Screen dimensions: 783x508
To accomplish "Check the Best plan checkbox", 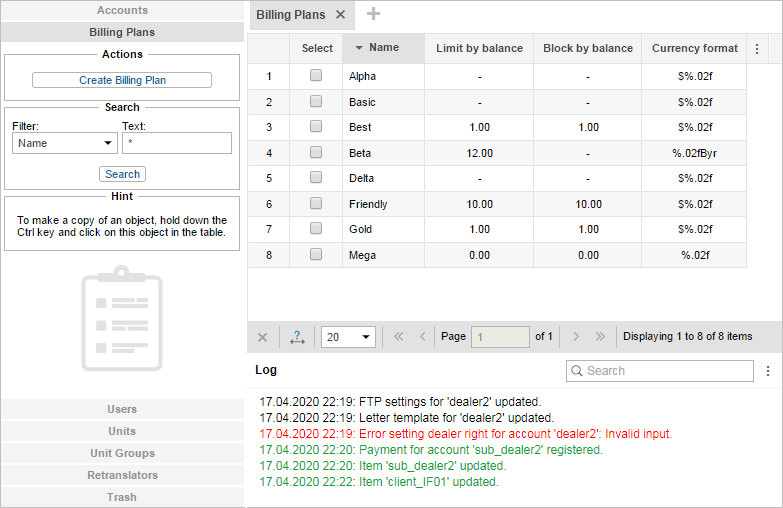I will coord(316,126).
